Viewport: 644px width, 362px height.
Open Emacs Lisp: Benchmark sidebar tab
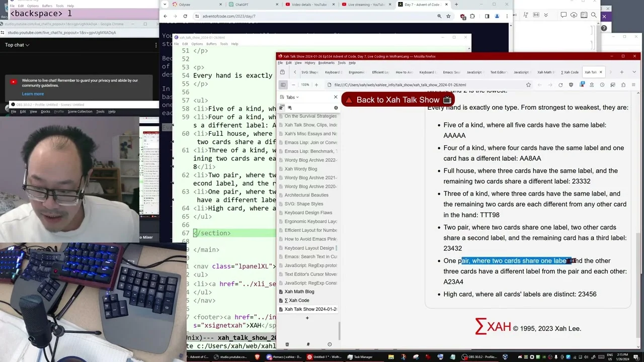click(x=308, y=151)
